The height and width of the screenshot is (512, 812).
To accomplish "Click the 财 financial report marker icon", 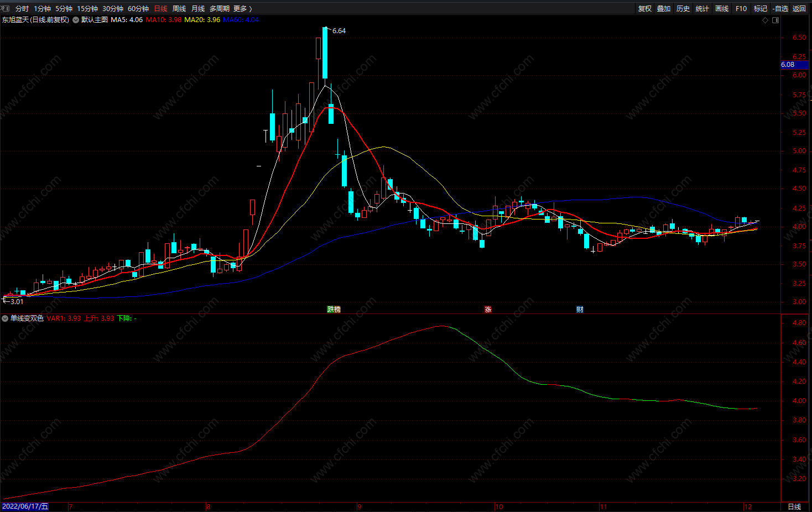I will pyautogui.click(x=580, y=310).
